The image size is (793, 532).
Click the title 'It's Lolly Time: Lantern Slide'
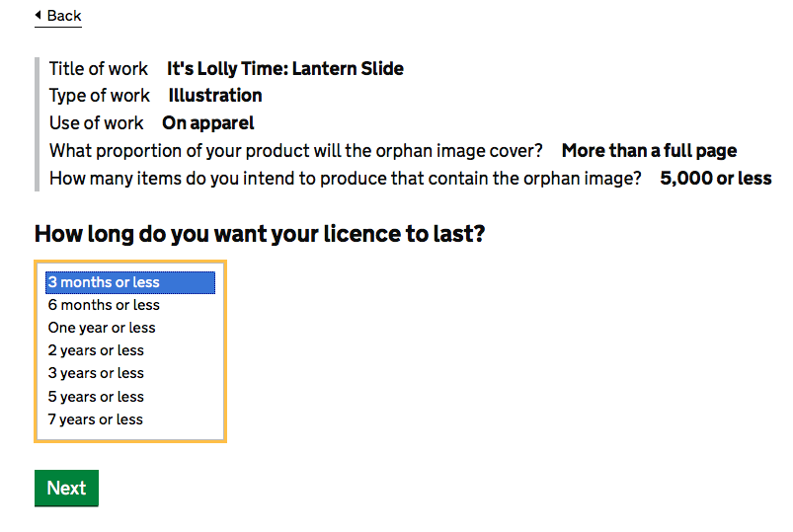pos(284,69)
